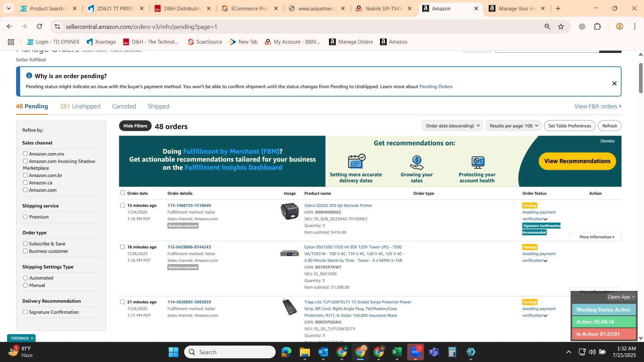Select order 113-1468725-7518640 checkbox
This screenshot has height=362, width=644.
click(122, 205)
